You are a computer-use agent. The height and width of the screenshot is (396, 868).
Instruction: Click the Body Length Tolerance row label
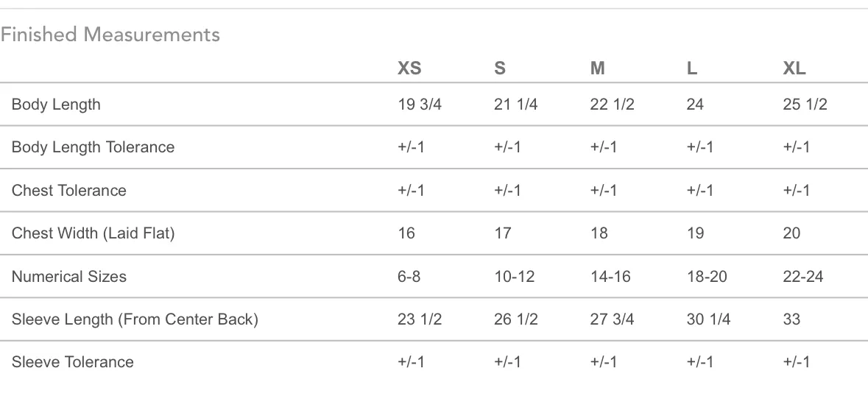tap(93, 147)
